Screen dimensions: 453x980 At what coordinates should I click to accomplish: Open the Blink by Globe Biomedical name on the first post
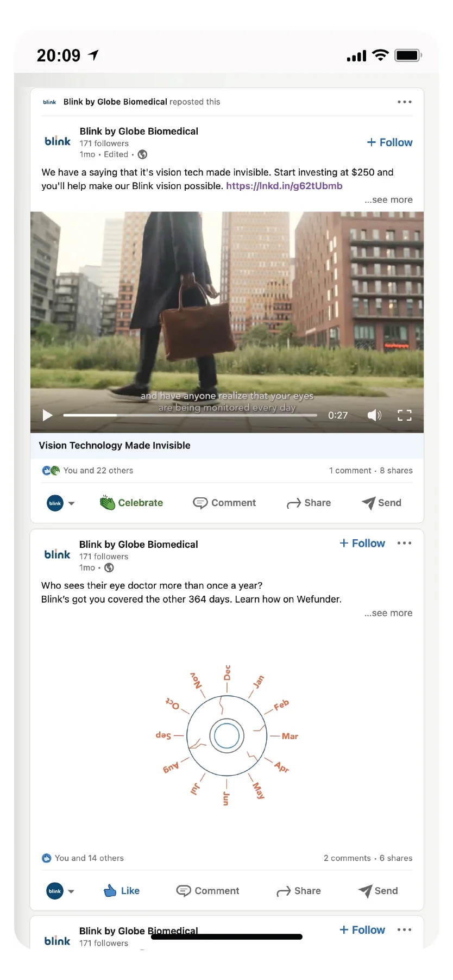(x=139, y=131)
